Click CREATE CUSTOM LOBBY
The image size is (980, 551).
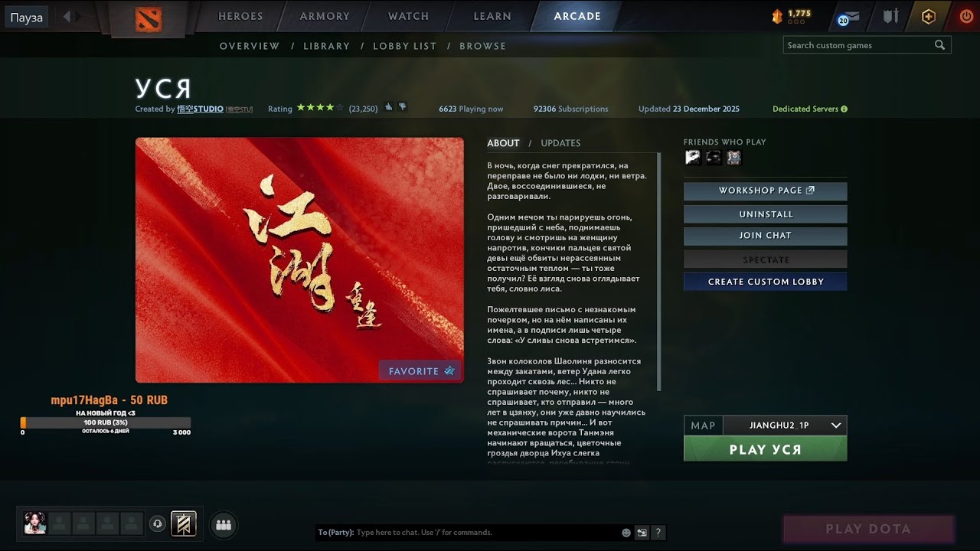[x=765, y=282]
